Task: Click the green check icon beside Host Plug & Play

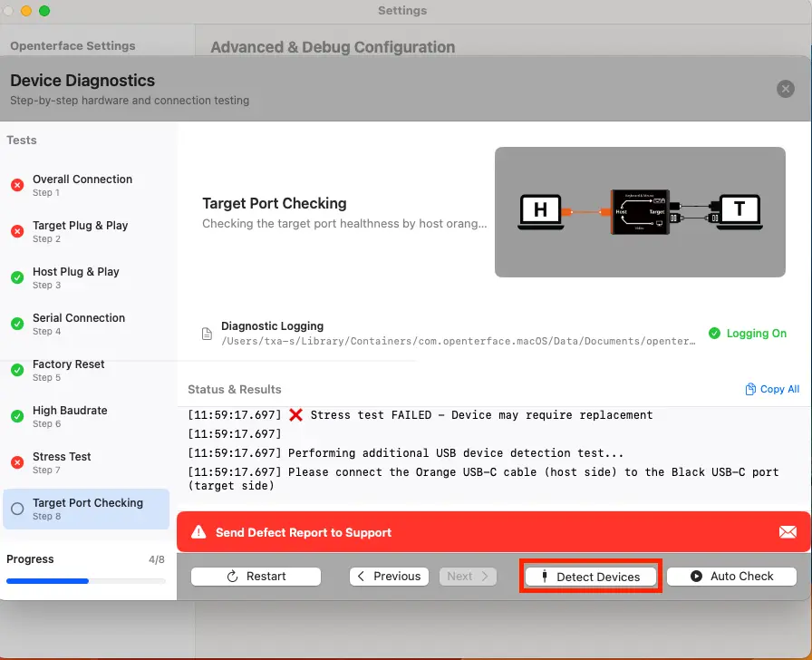Action: coord(16,277)
